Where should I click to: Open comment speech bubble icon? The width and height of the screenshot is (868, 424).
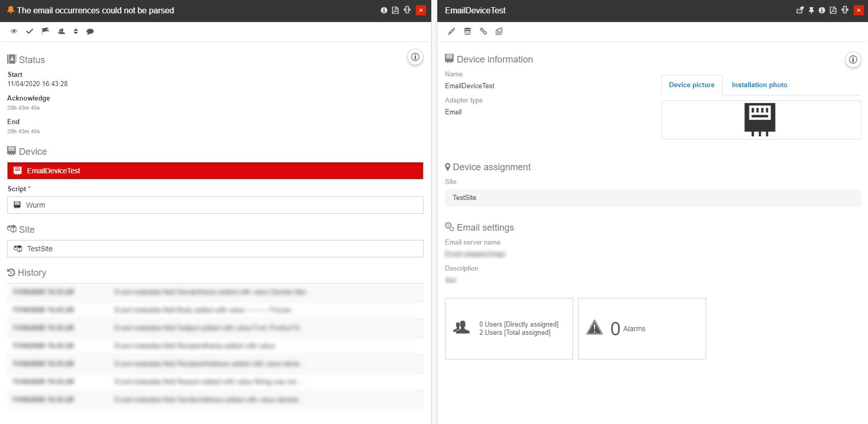90,32
